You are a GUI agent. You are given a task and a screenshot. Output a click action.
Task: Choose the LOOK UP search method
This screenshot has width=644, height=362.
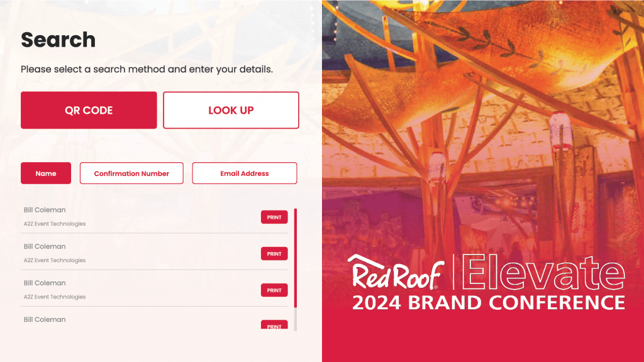(231, 111)
